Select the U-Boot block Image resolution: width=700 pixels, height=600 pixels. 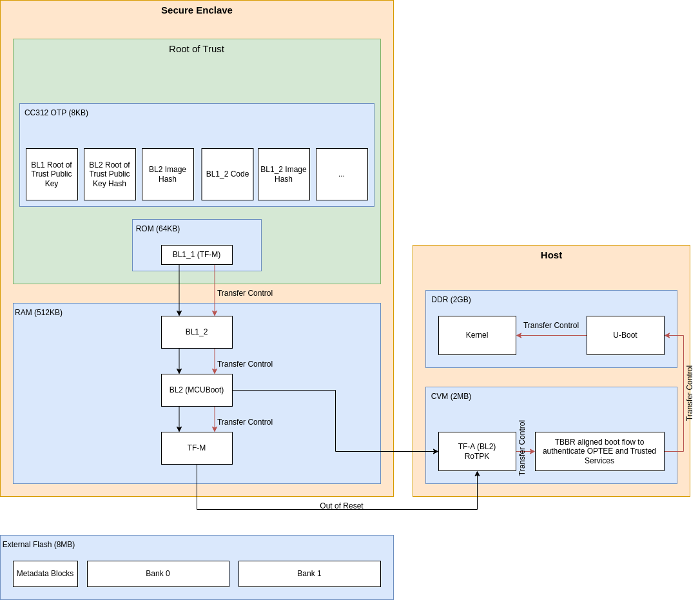pos(625,335)
